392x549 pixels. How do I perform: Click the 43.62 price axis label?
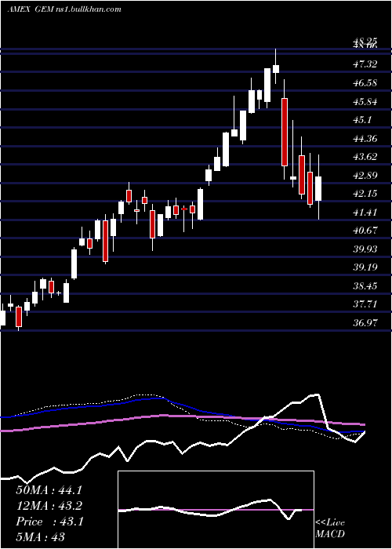pos(365,157)
